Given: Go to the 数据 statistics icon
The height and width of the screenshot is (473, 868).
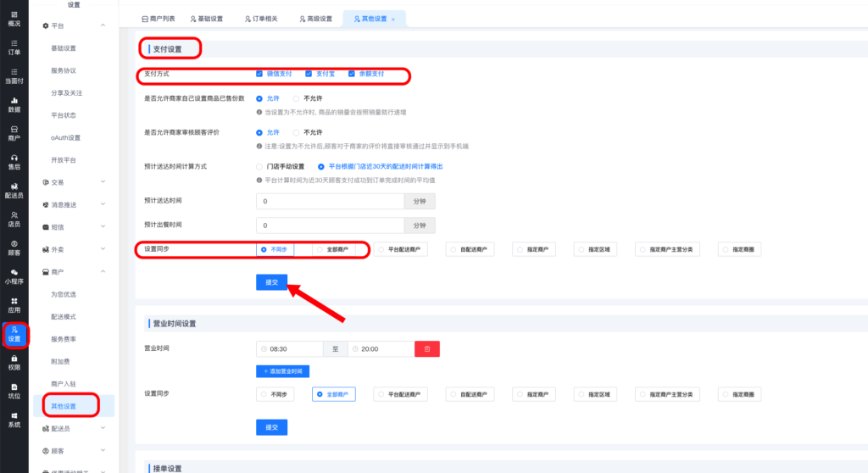Looking at the screenshot, I should 14,104.
